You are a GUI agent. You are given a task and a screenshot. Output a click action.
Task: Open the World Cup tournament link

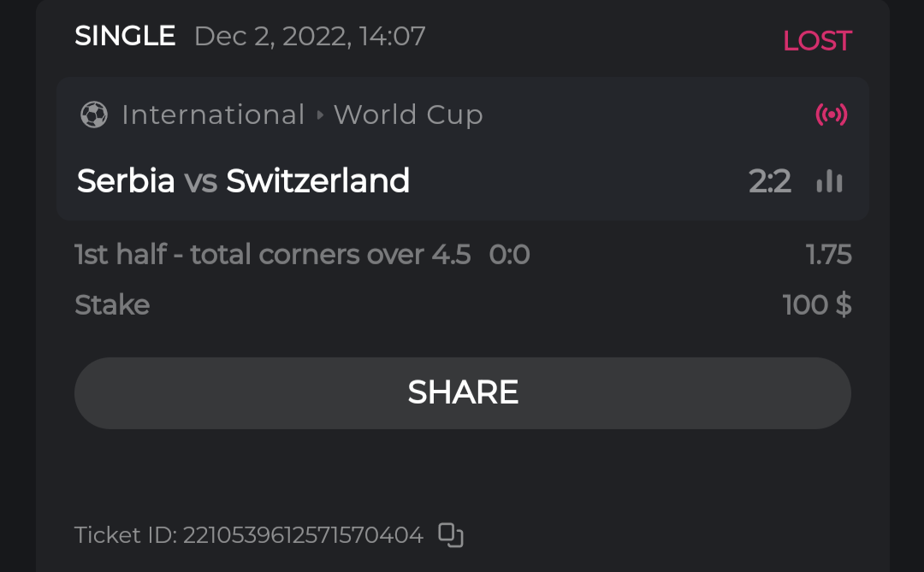coord(408,115)
